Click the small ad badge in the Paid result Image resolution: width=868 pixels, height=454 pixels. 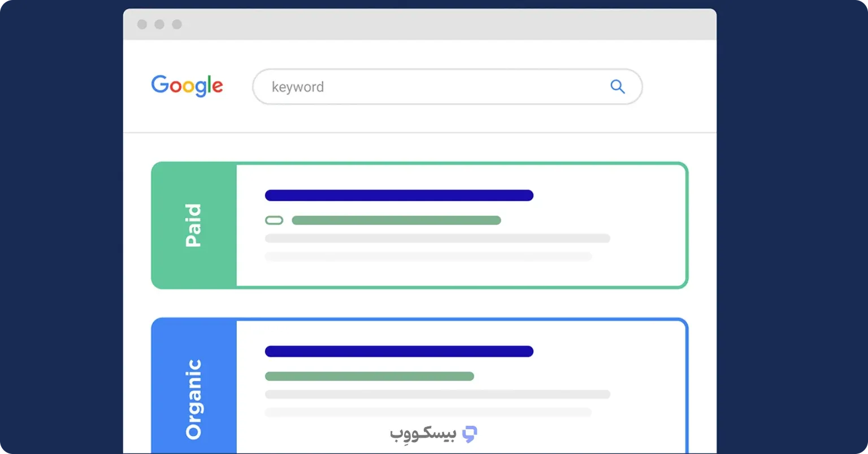(x=274, y=220)
